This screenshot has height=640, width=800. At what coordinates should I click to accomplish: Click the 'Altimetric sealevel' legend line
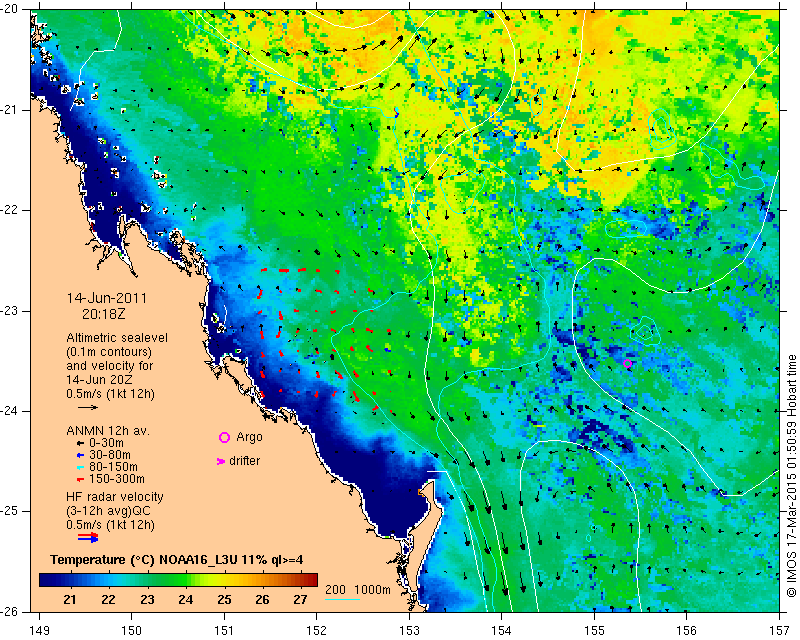(117, 338)
